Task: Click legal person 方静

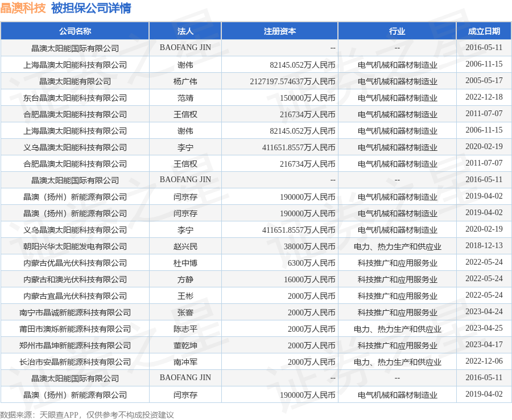Action: click(185, 279)
